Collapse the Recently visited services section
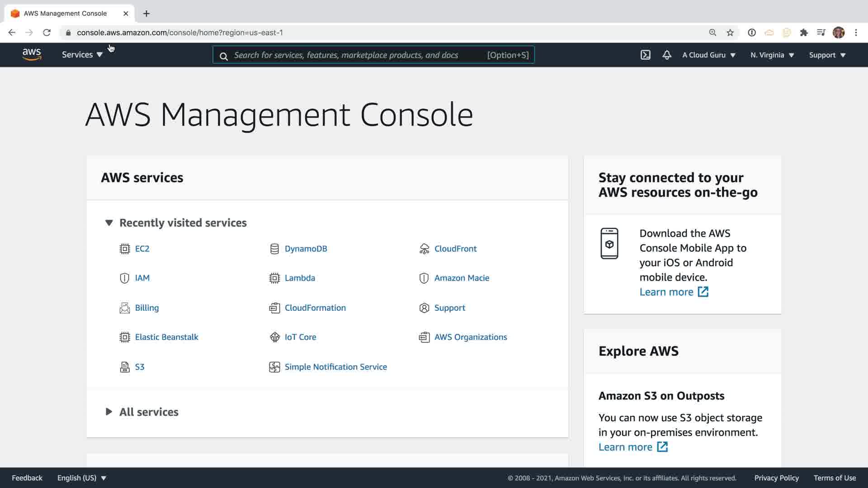Image resolution: width=868 pixels, height=488 pixels. (109, 223)
